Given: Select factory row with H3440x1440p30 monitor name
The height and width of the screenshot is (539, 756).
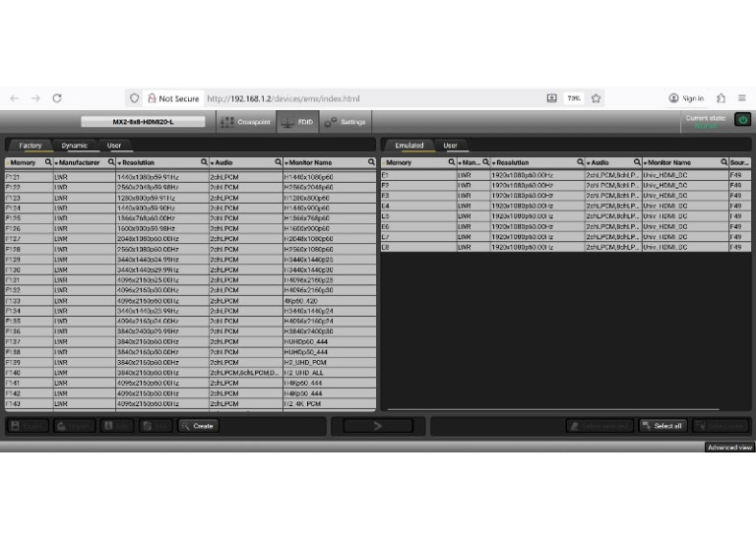Looking at the screenshot, I should coord(190,269).
